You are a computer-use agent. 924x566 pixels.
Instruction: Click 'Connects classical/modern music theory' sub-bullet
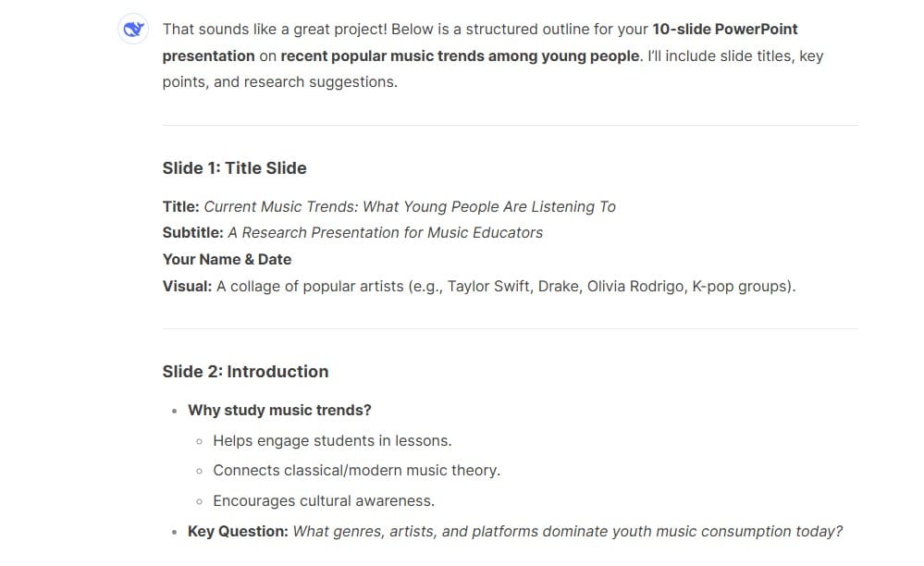(356, 470)
